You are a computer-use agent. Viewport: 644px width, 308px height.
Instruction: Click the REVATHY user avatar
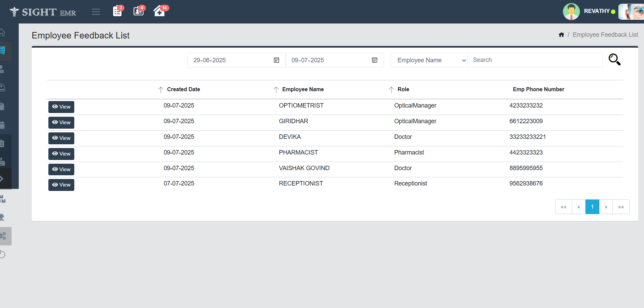point(571,12)
